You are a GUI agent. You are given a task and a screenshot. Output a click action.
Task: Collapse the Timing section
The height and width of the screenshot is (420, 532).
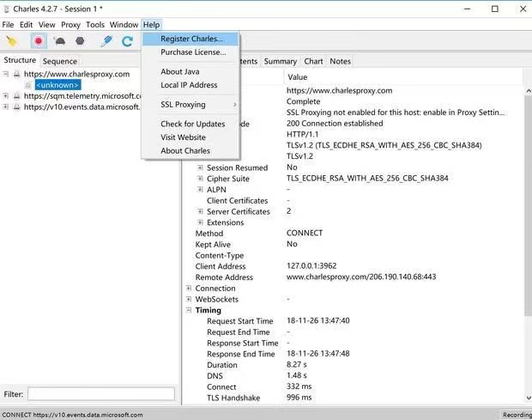coord(189,310)
